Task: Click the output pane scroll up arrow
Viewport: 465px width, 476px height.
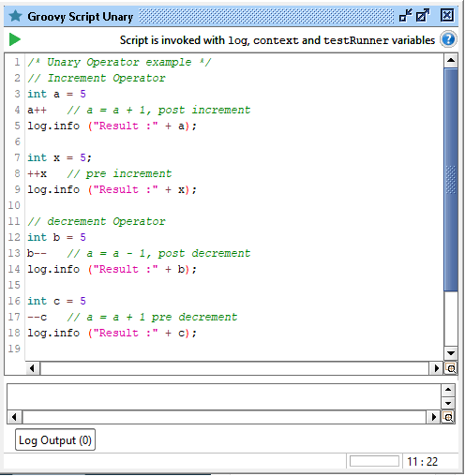Action: pos(448,390)
